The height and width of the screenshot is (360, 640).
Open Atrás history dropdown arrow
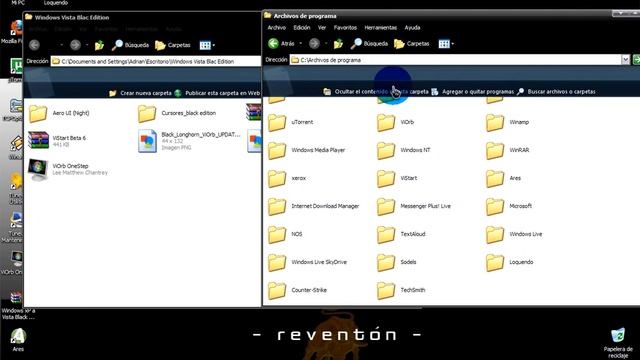pyautogui.click(x=301, y=43)
